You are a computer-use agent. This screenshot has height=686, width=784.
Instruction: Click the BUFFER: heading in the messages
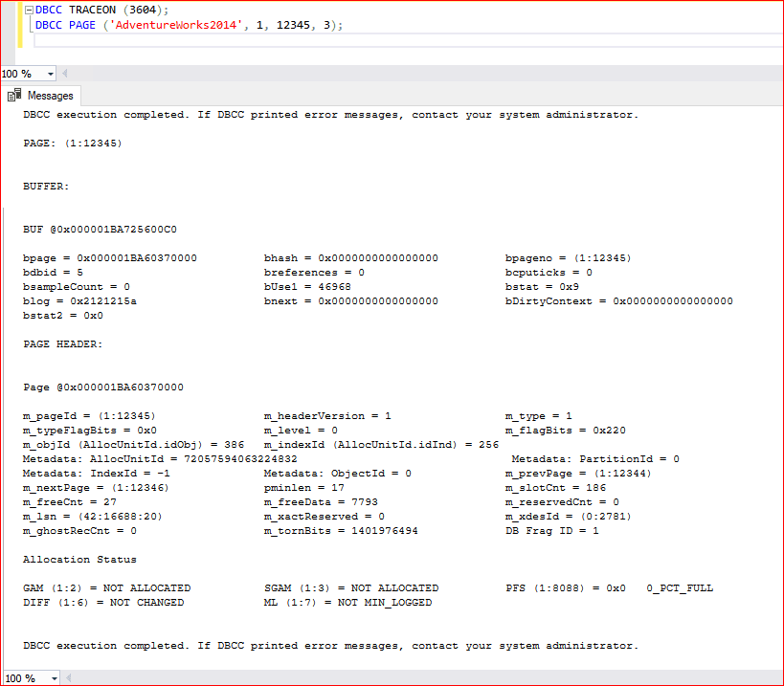(46, 187)
